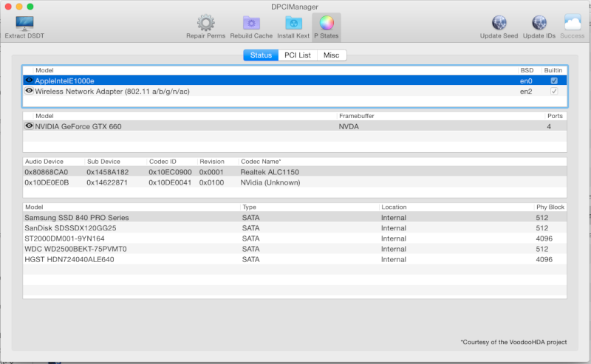Click the Phy Block column header

tap(550, 207)
